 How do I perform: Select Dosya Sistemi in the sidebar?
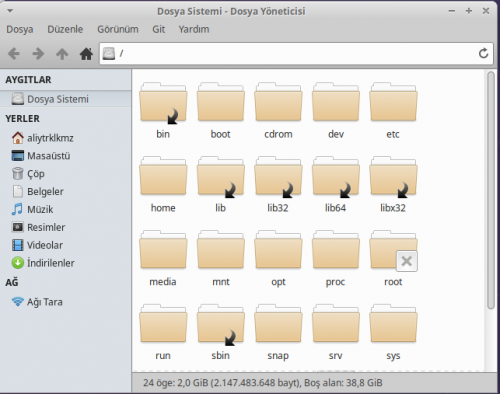pos(66,99)
